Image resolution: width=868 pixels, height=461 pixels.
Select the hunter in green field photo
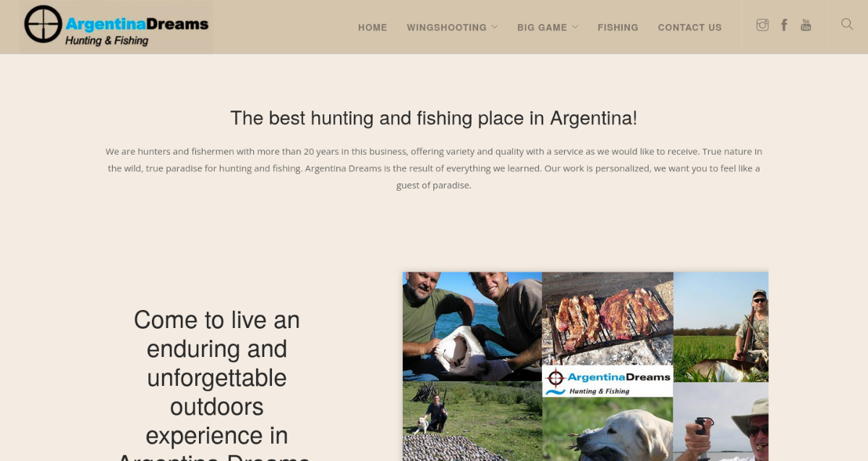tap(720, 327)
